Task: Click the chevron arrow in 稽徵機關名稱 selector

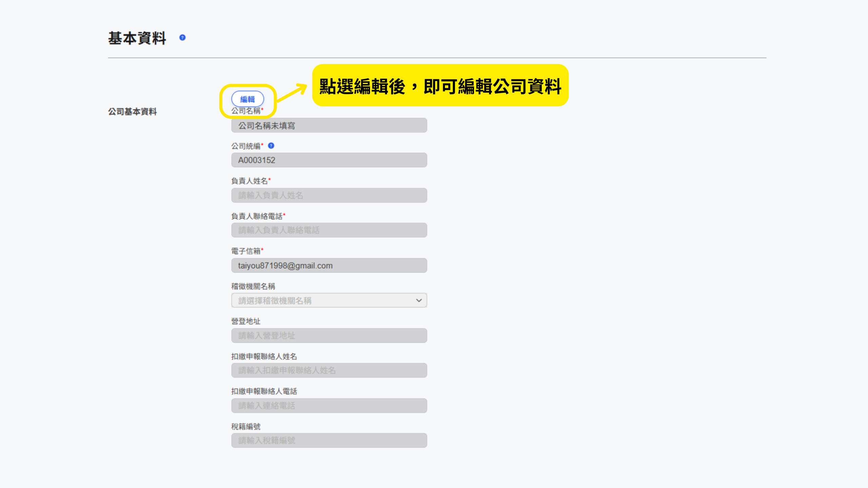Action: 419,301
